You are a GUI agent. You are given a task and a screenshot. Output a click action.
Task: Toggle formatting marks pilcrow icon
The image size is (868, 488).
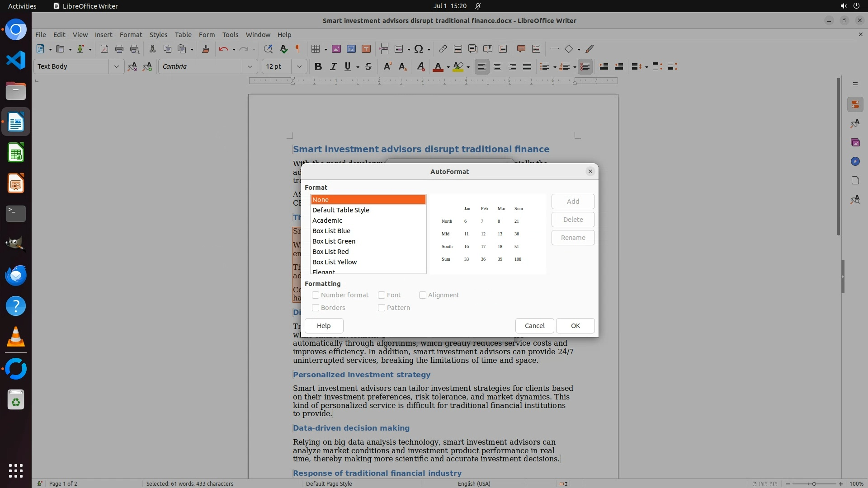click(x=298, y=49)
